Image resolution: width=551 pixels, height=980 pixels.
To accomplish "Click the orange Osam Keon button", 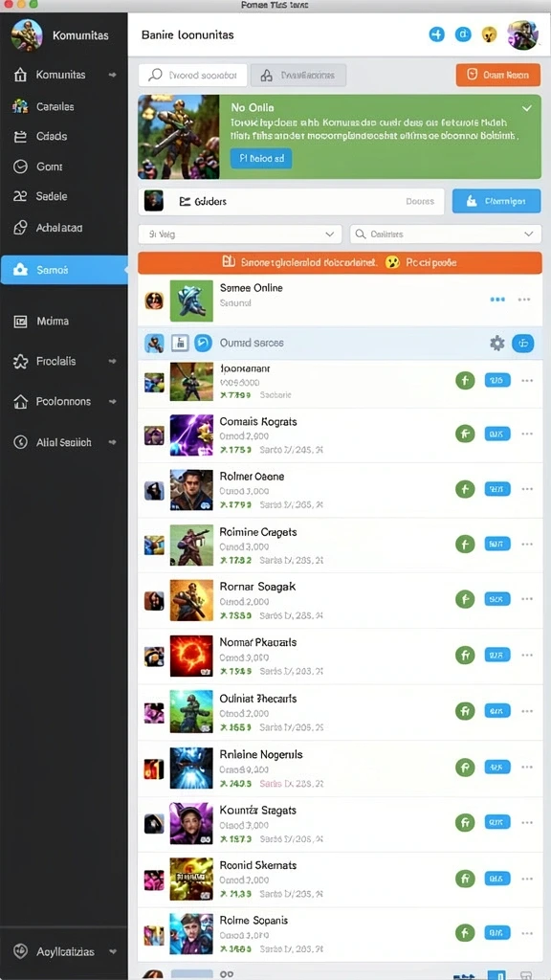I will coord(497,75).
